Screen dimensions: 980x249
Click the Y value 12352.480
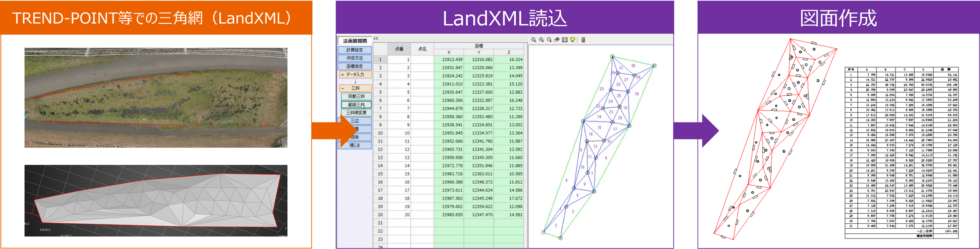coord(479,117)
